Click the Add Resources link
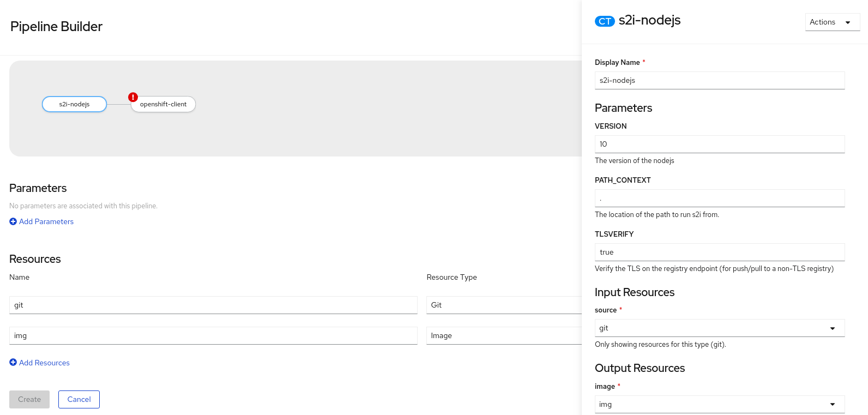The height and width of the screenshot is (415, 868). [x=44, y=363]
